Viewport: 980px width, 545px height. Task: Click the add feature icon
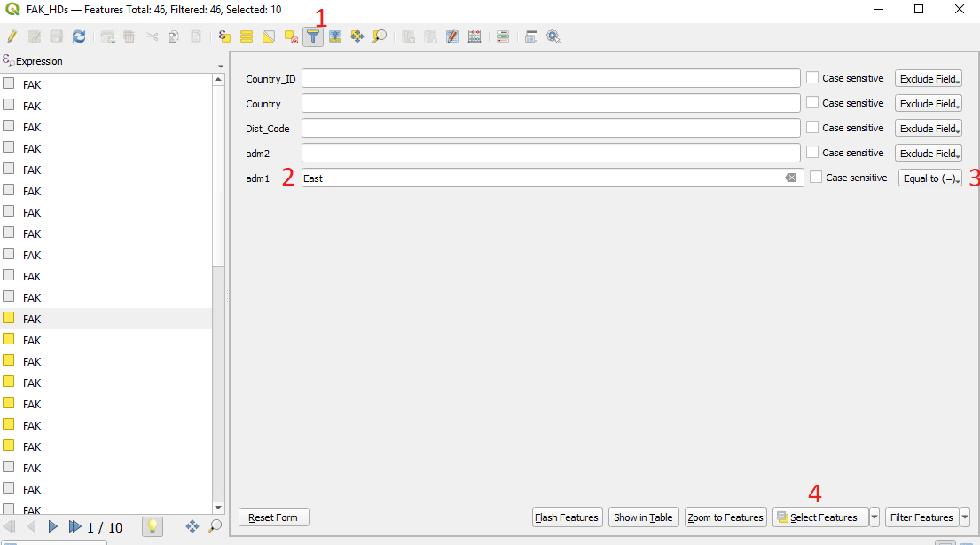(x=107, y=36)
